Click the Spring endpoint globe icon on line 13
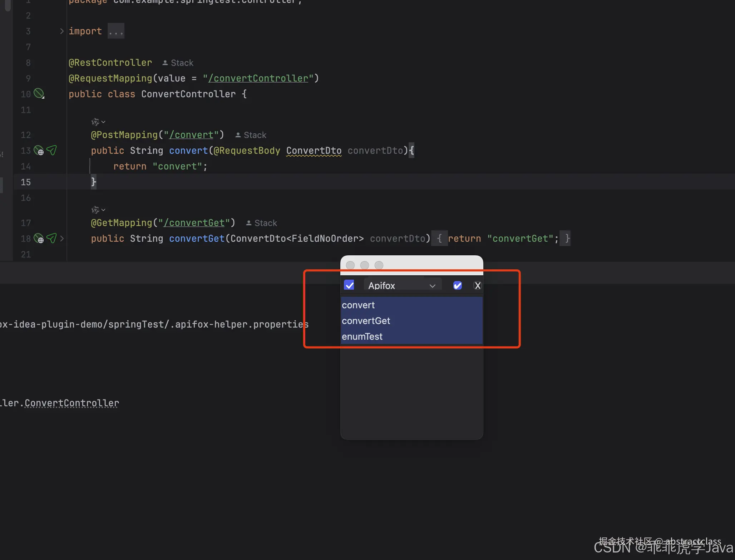 point(39,151)
